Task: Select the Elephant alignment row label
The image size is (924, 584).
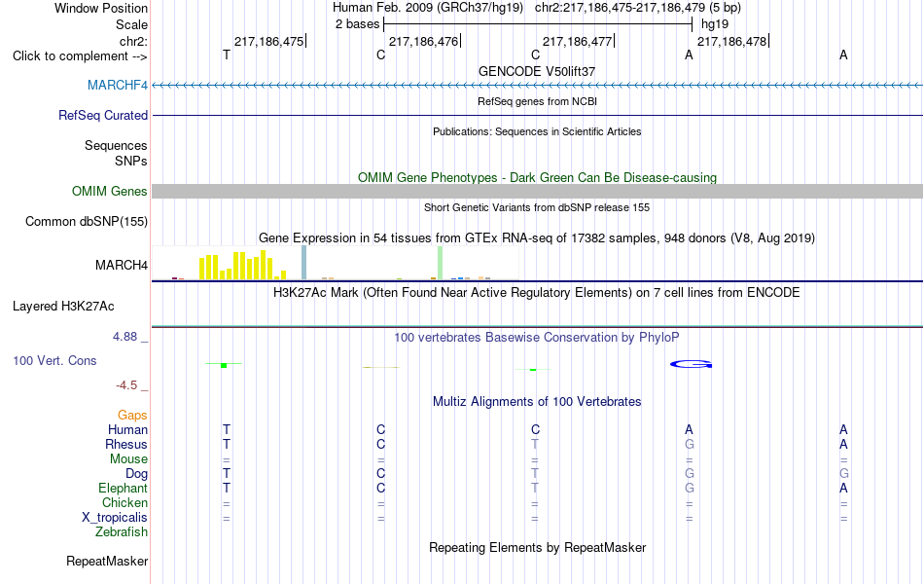Action: pyautogui.click(x=124, y=488)
